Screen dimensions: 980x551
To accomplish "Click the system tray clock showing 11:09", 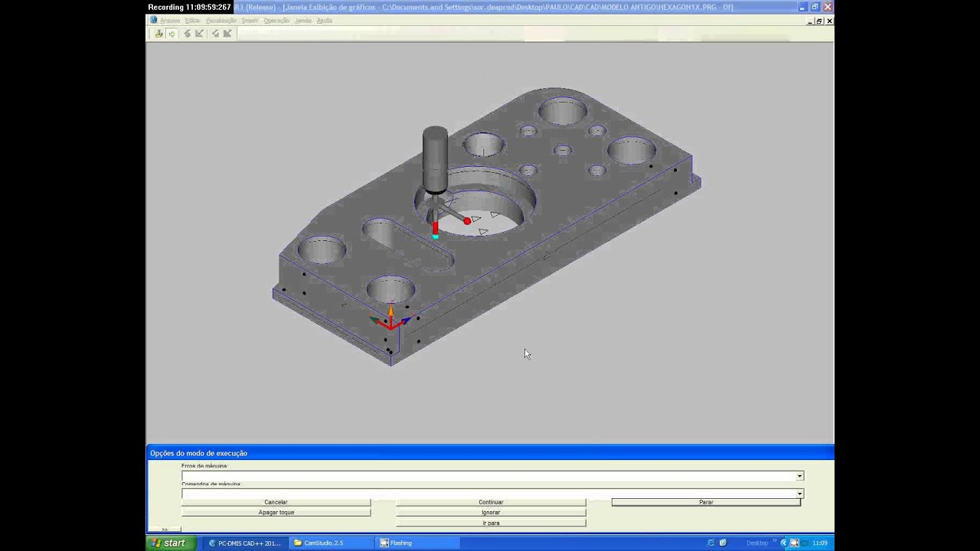I will tap(820, 543).
